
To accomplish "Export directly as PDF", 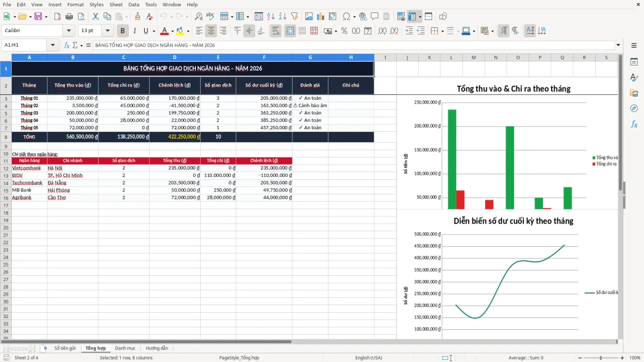I will [x=57, y=17].
